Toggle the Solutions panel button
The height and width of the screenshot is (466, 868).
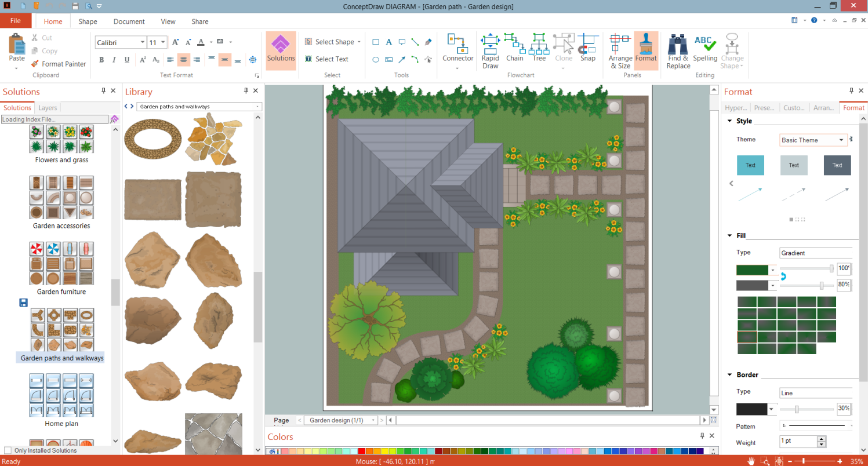[281, 49]
